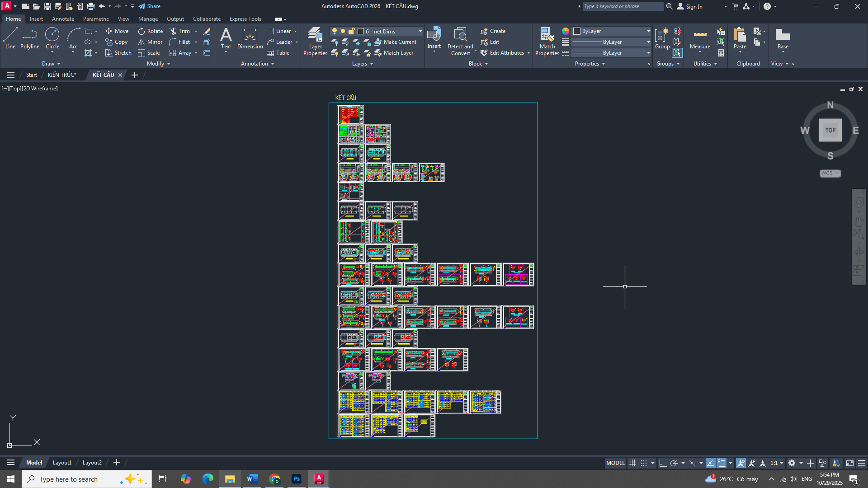Image resolution: width=868 pixels, height=488 pixels.
Task: Click the keyword search input field
Action: (623, 6)
